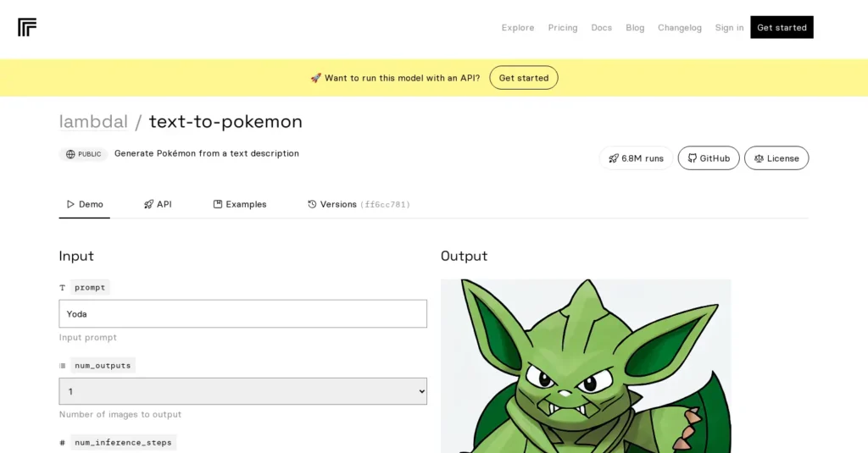Click the hash icon beside num_inference_steps
This screenshot has height=453, width=868.
coord(63,443)
